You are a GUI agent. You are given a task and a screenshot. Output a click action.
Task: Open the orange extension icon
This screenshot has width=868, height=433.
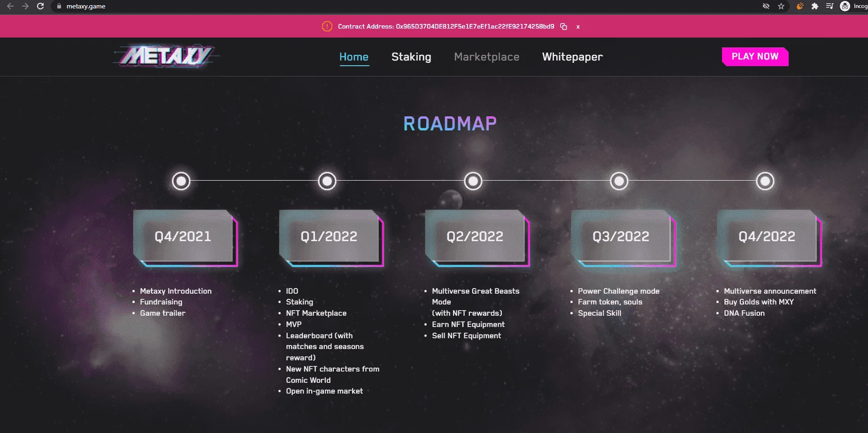800,6
